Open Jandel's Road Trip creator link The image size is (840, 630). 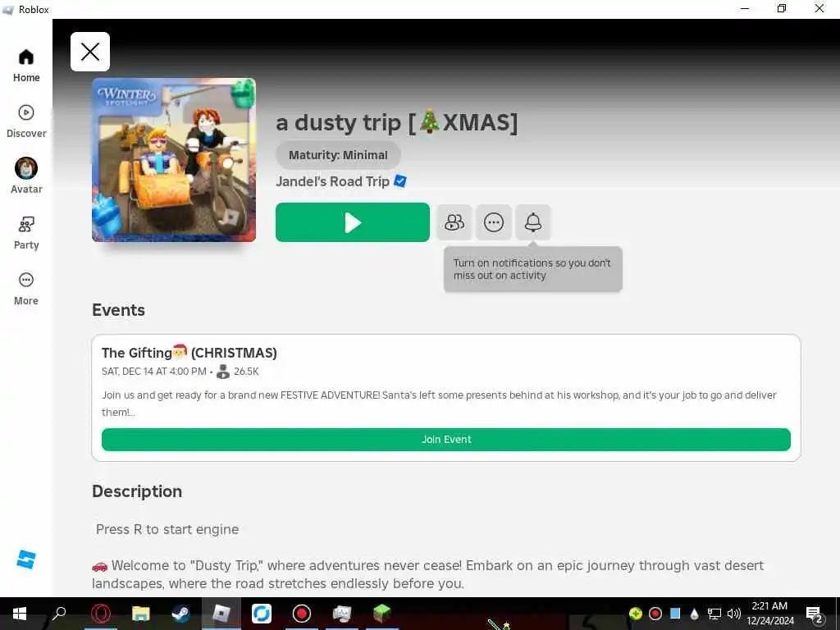coord(333,181)
